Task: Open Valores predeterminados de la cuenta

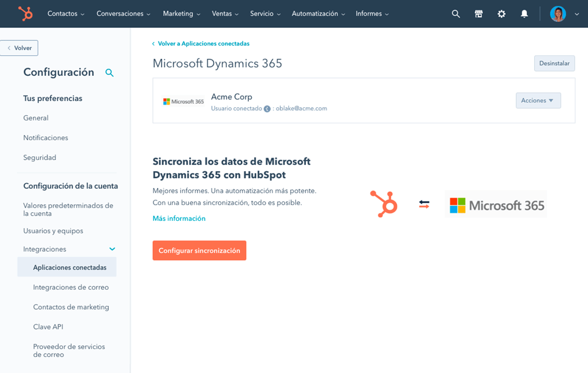Action: 69,210
